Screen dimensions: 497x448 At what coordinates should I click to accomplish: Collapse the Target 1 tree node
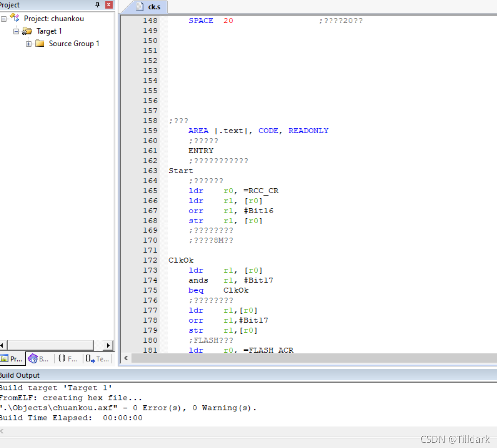[x=16, y=31]
